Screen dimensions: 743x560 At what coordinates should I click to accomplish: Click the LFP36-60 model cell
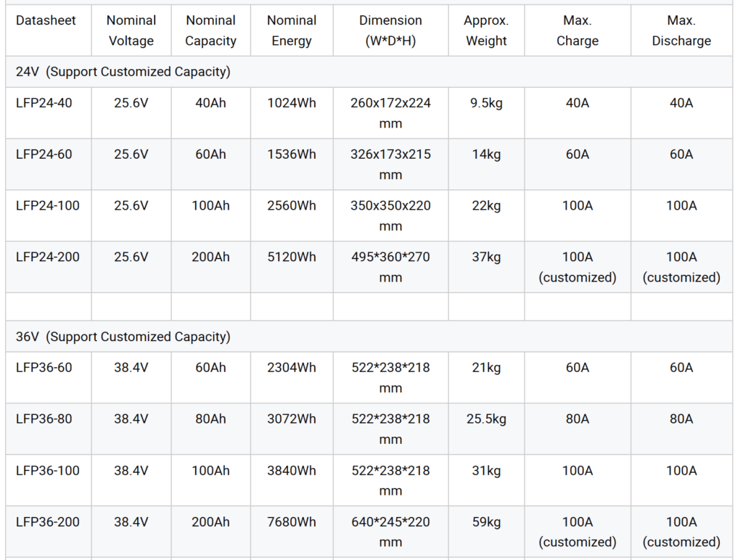pyautogui.click(x=44, y=368)
